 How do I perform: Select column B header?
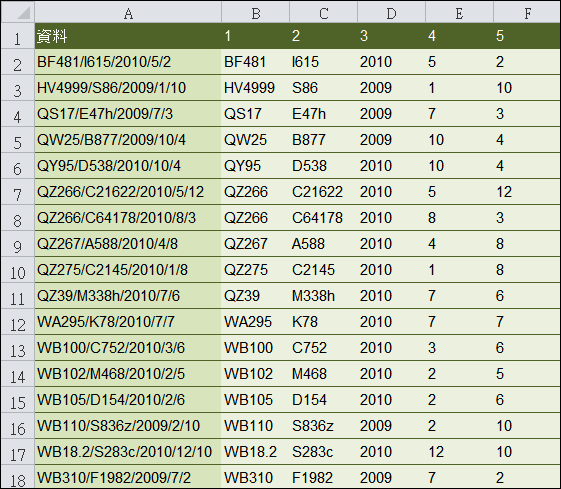(255, 12)
